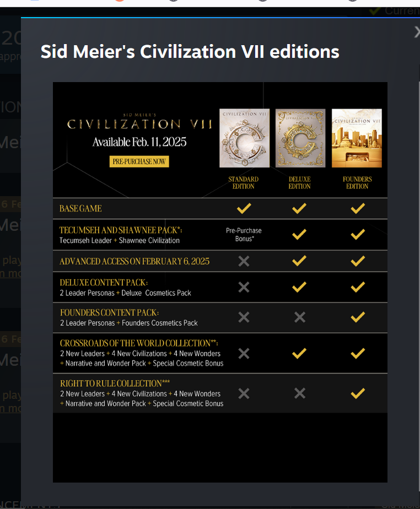Click Right to Rule checkmark for Founders Edition
The height and width of the screenshot is (509, 420).
pos(358,393)
